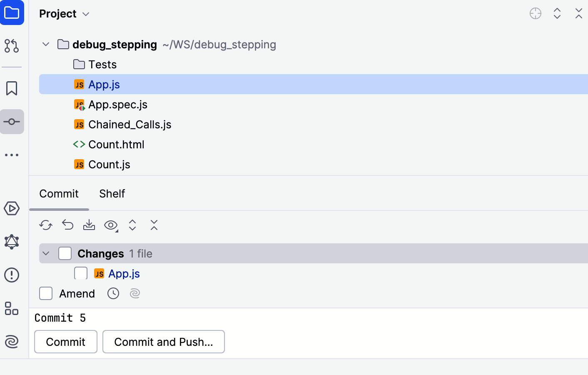This screenshot has width=588, height=375.
Task: Select opened file with the crosshair icon
Action: [535, 13]
